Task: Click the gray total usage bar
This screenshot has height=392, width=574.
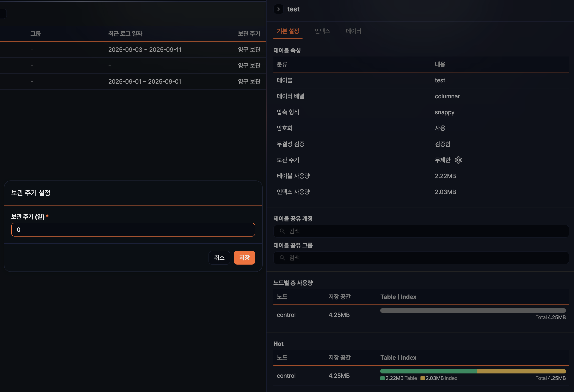Action: pos(473,310)
